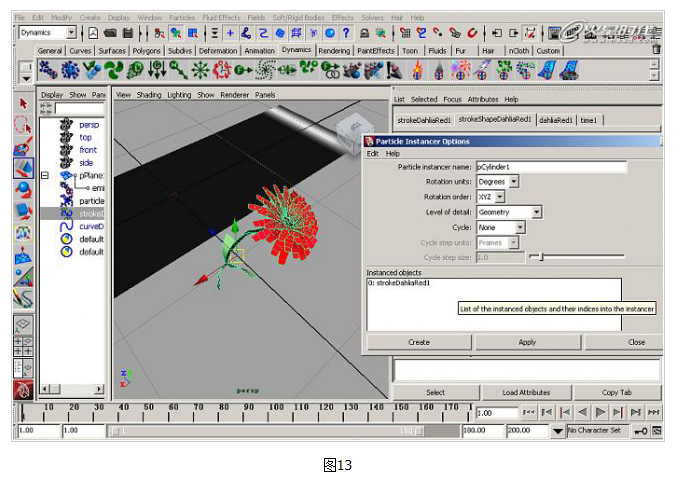This screenshot has width=678, height=486.
Task: Open the Level of detail dropdown
Action: point(536,212)
